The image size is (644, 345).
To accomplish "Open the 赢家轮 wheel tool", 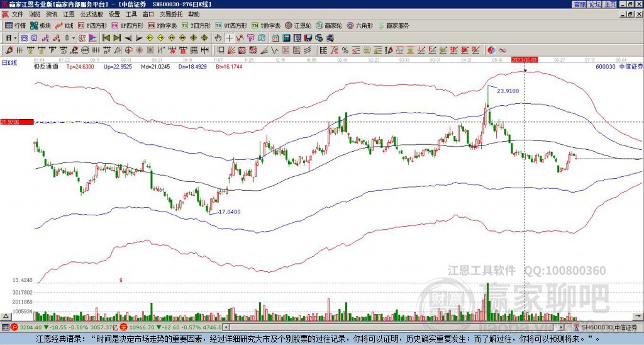I will [329, 25].
